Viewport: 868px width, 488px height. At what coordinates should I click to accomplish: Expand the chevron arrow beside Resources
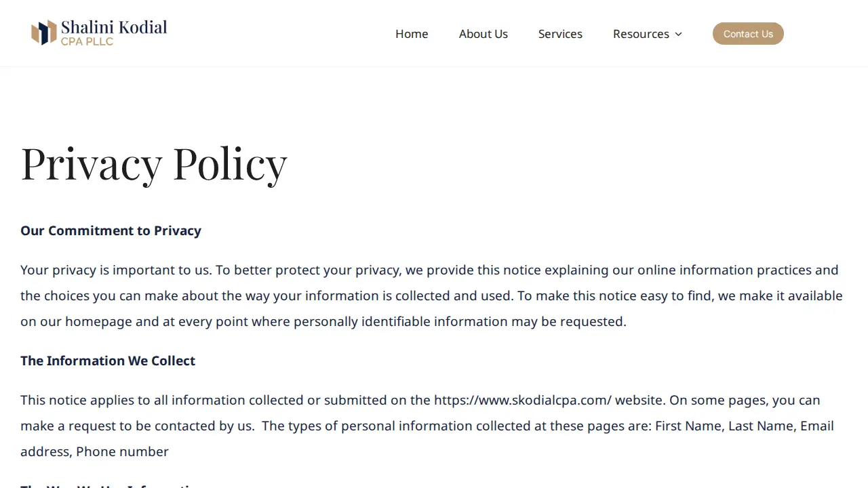tap(678, 34)
